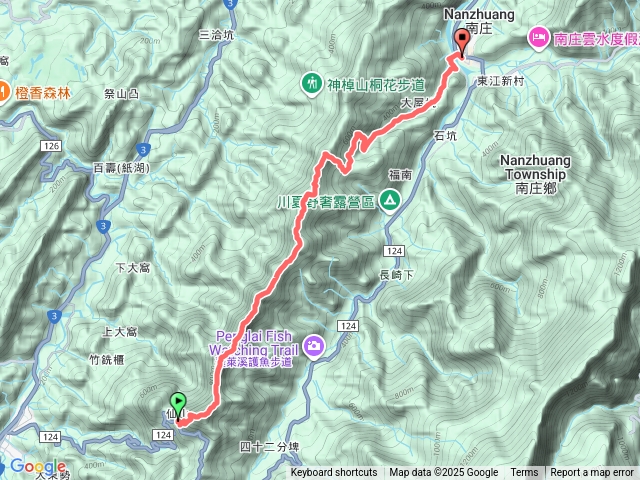Click the Nanzhuang 南庄 town label
640x480 pixels.
[x=479, y=21]
